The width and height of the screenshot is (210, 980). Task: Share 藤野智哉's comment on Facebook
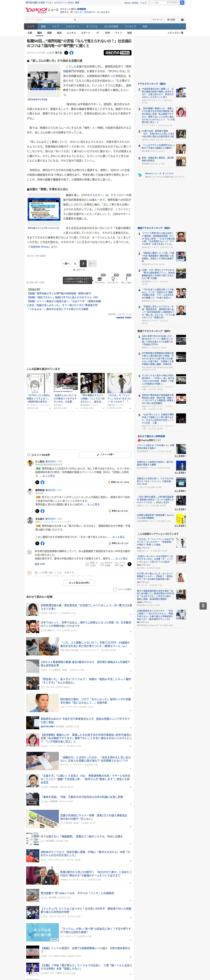(x=42, y=511)
